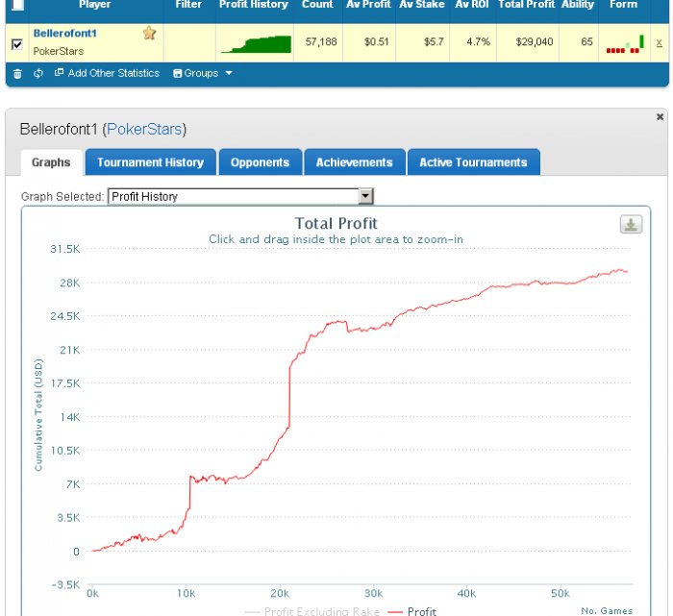Click the trash delete icon in toolbar
673x616 pixels.
17,73
